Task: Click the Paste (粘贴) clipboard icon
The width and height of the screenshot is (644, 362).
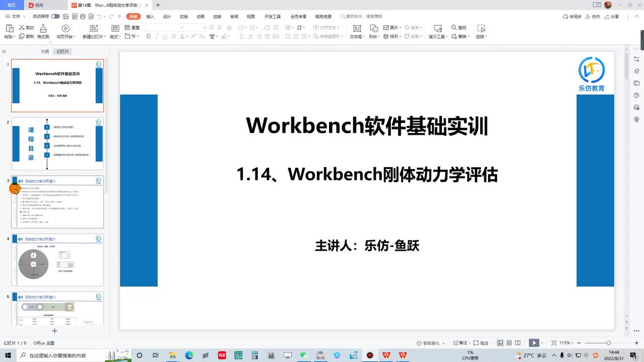Action: click(x=9, y=28)
